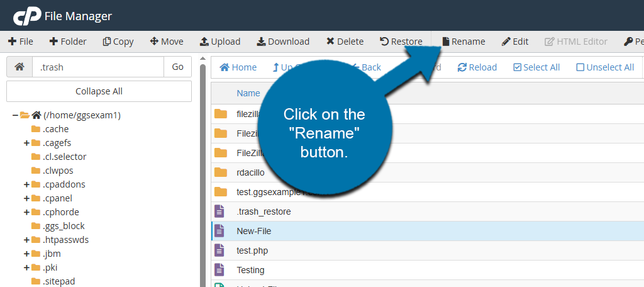Click the Download toolbar button
This screenshot has width=644, height=287.
click(283, 42)
